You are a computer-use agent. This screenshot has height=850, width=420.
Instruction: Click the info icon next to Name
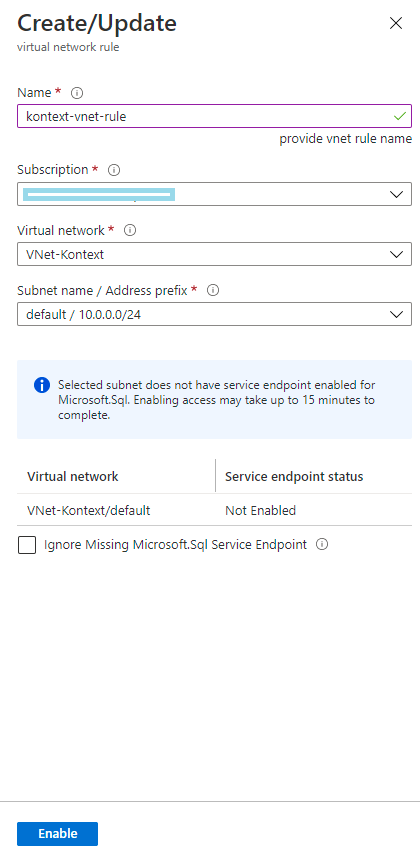[x=77, y=93]
